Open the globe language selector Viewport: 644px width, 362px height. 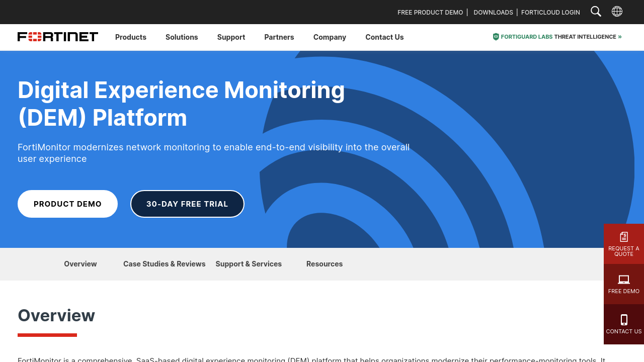click(x=617, y=12)
